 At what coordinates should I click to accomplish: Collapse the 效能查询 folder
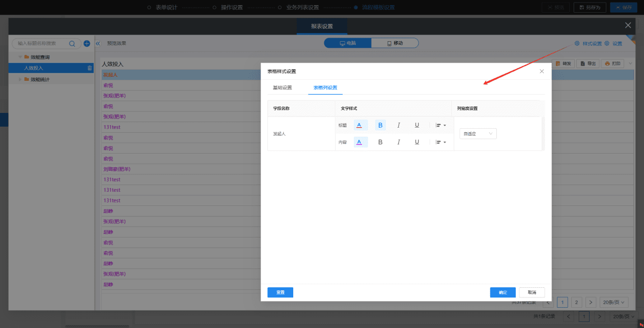20,57
